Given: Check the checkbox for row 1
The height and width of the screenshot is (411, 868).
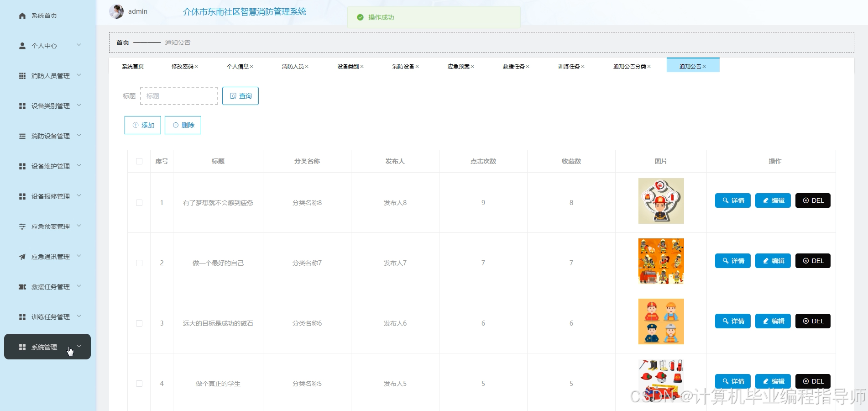Looking at the screenshot, I should click(x=139, y=203).
